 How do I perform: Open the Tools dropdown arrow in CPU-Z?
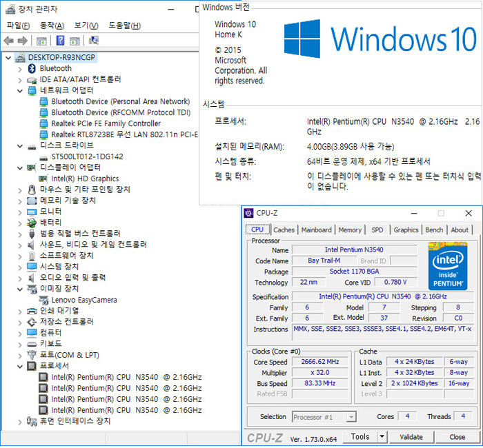(382, 437)
